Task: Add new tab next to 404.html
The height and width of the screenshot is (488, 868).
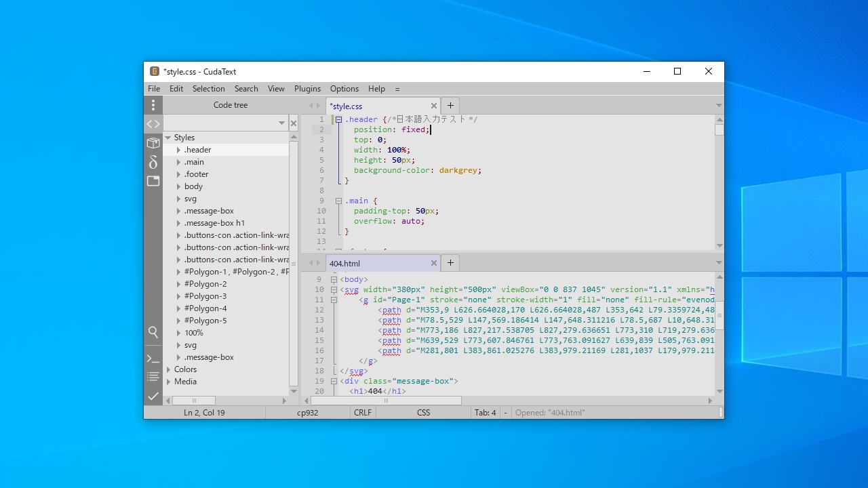Action: click(x=450, y=263)
